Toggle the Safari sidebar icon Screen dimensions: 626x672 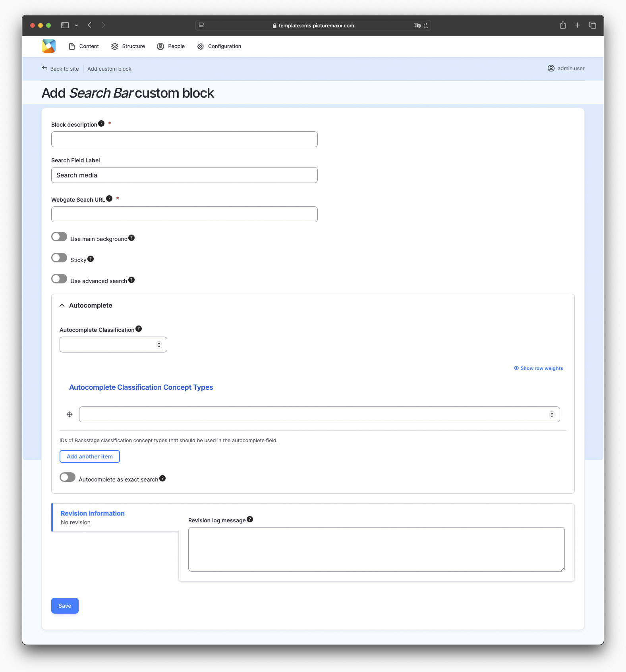point(65,25)
